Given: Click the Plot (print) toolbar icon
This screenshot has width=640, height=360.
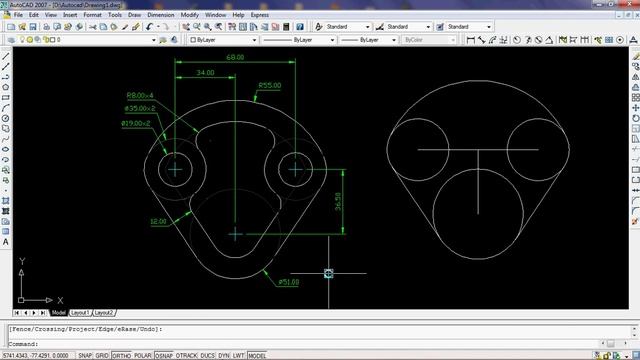Looking at the screenshot, I should (47, 27).
